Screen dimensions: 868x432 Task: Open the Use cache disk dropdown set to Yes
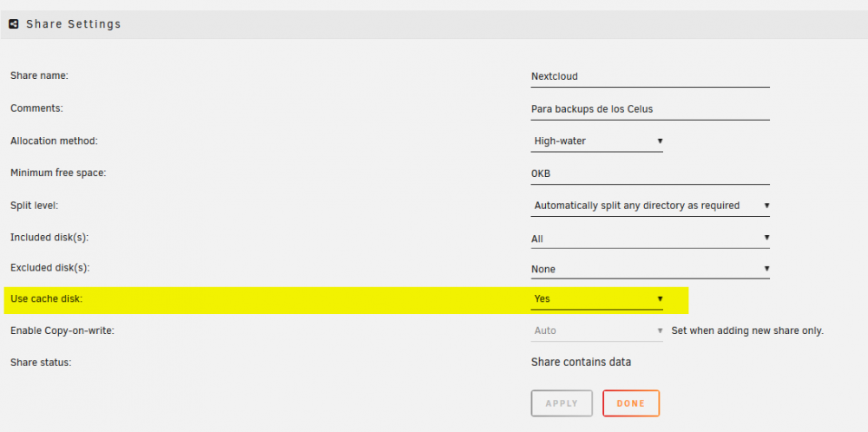point(597,298)
